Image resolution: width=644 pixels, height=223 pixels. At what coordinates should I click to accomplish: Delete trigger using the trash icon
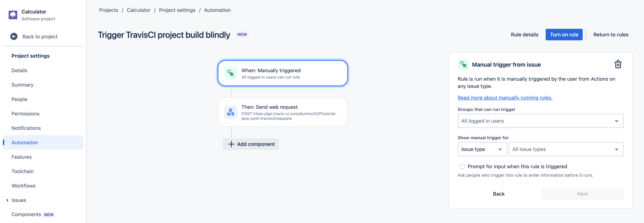[x=618, y=64]
